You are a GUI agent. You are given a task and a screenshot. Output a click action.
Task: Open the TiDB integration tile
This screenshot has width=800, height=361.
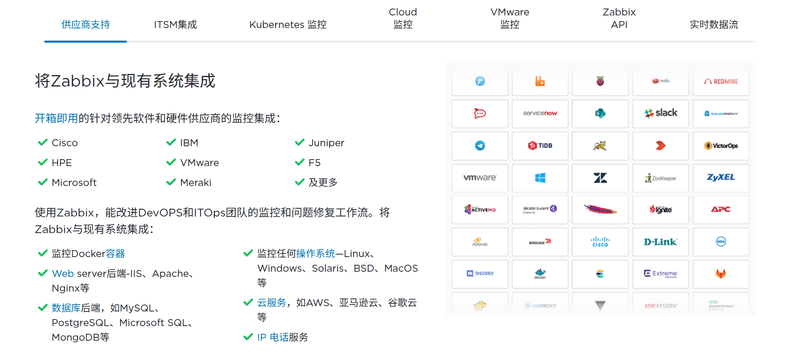click(x=540, y=146)
